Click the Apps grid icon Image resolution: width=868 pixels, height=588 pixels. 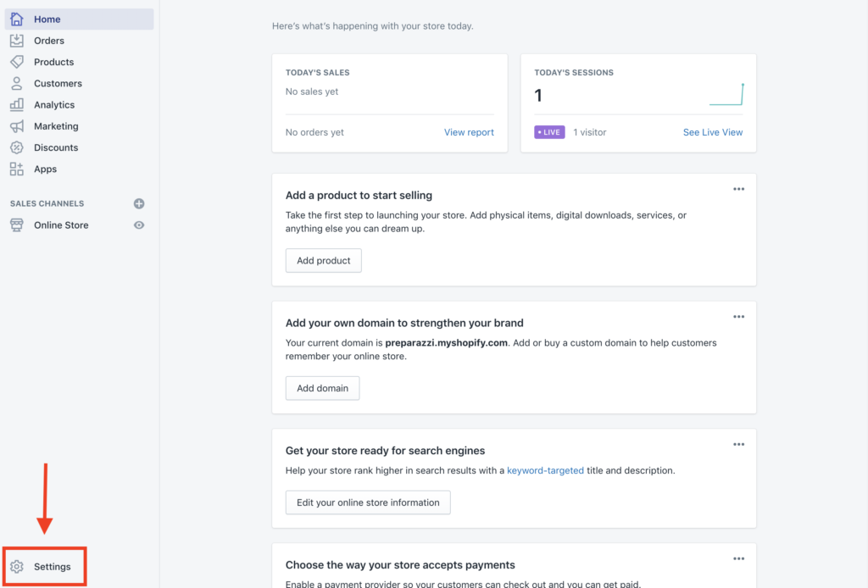click(17, 169)
